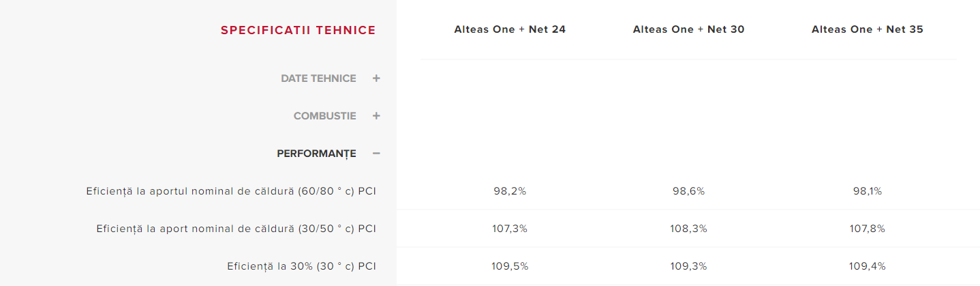
Task: Expand the DATE TEHNICE plus icon
Action: pos(376,78)
